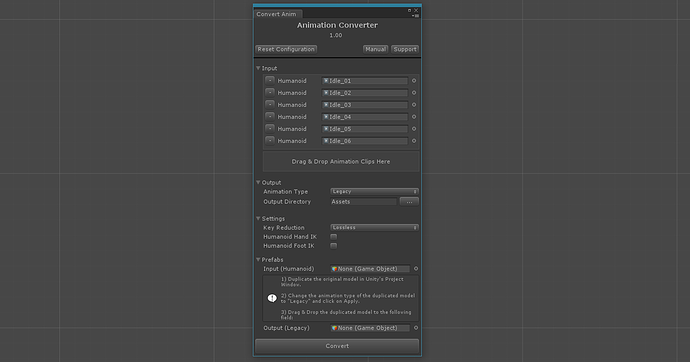Open the Key Reduction dropdown set to Lossless
Viewport: 690px width, 362px height.
(x=374, y=227)
